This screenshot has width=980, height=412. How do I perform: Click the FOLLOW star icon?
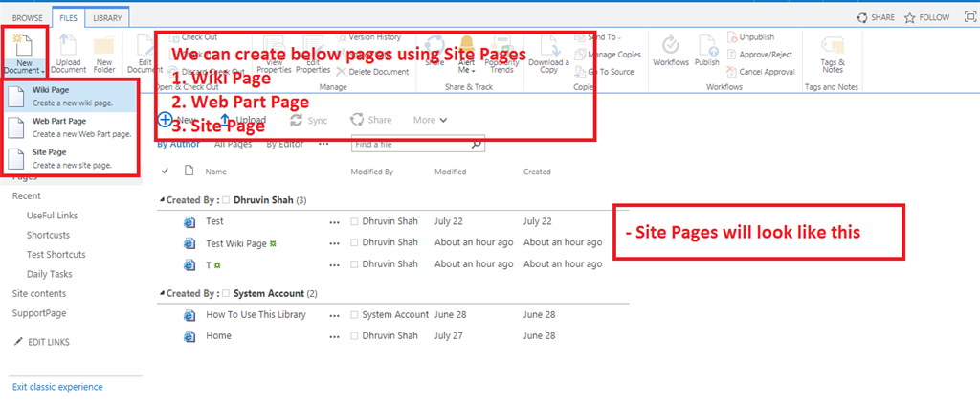(910, 17)
